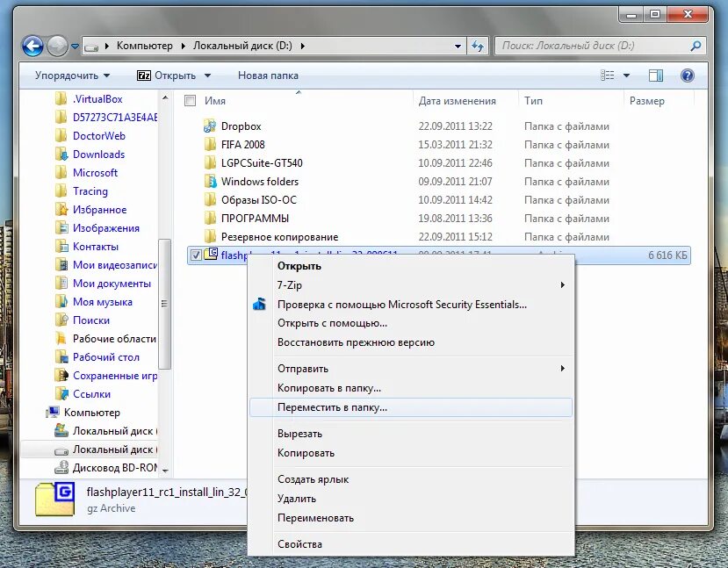The image size is (728, 568).
Task: Expand the arrow after Локальный диск (D:) breadcrumb
Action: (x=303, y=46)
